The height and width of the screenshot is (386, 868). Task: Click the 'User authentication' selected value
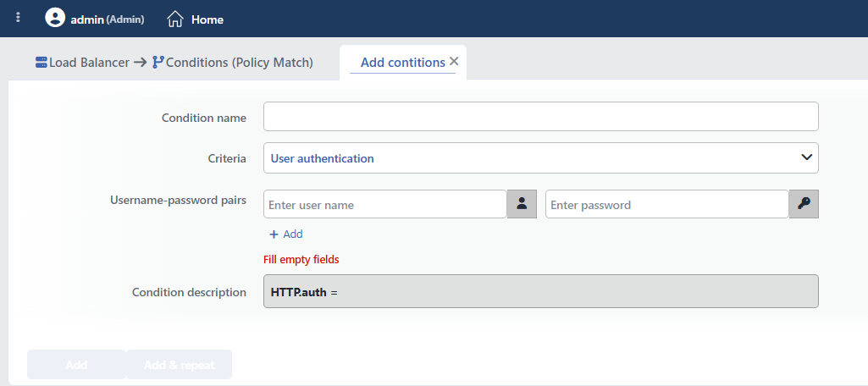[x=322, y=158]
